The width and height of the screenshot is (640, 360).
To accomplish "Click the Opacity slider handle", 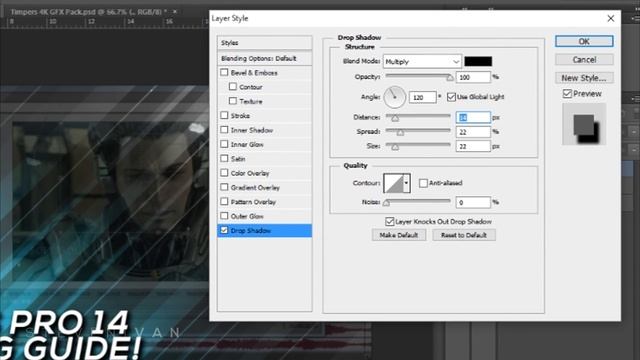I will pos(450,77).
